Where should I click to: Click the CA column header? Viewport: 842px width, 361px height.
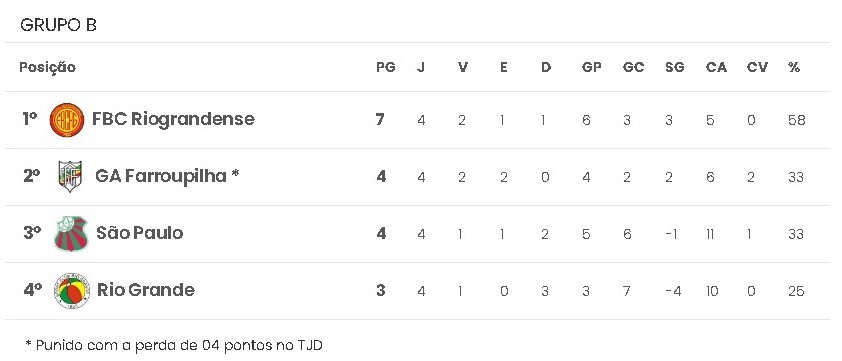[716, 67]
